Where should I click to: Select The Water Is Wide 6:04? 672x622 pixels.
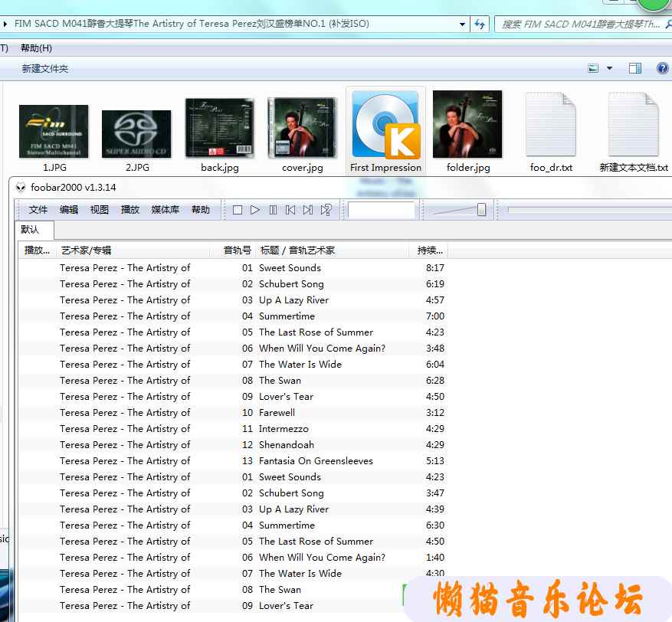pyautogui.click(x=233, y=364)
